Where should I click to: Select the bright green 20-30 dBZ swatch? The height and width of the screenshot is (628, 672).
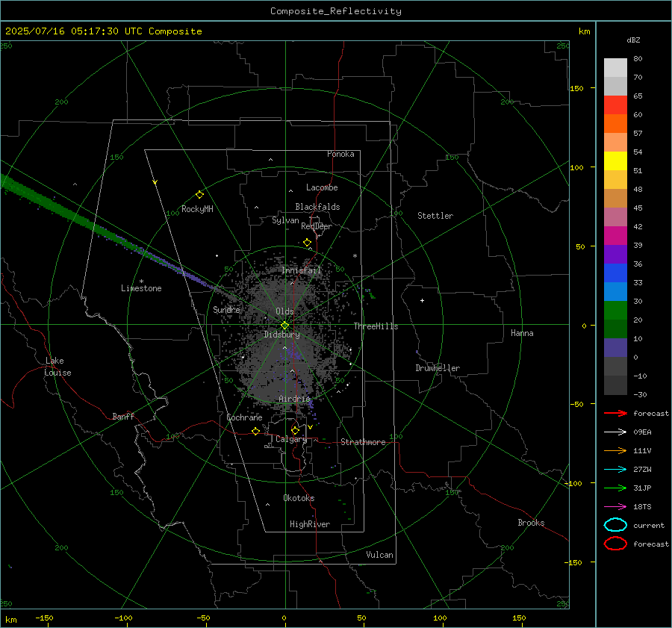click(x=615, y=310)
